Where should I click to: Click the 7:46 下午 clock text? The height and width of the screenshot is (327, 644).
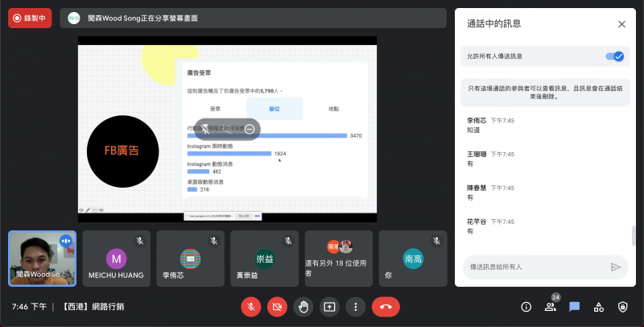coord(29,306)
